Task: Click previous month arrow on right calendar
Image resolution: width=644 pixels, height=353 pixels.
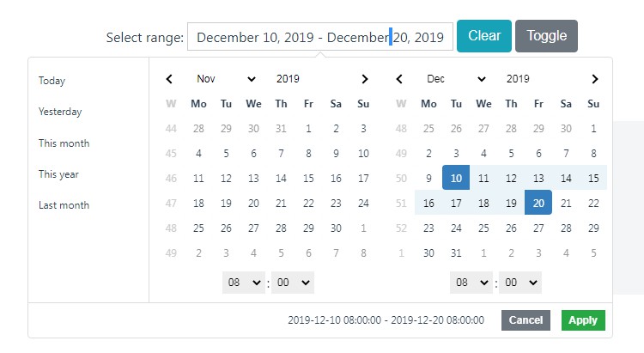Action: 399,79
